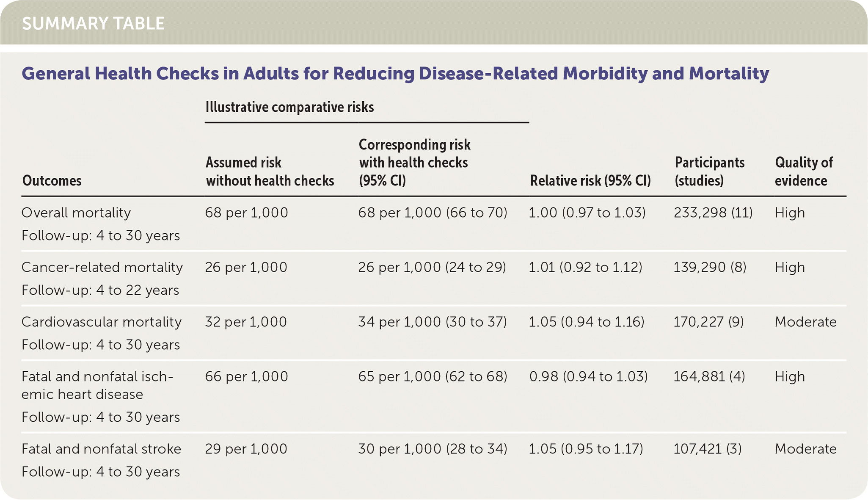Viewport: 868px width, 500px height.
Task: Select Fatal and nonfatal ischemic heart disease
Action: (97, 385)
